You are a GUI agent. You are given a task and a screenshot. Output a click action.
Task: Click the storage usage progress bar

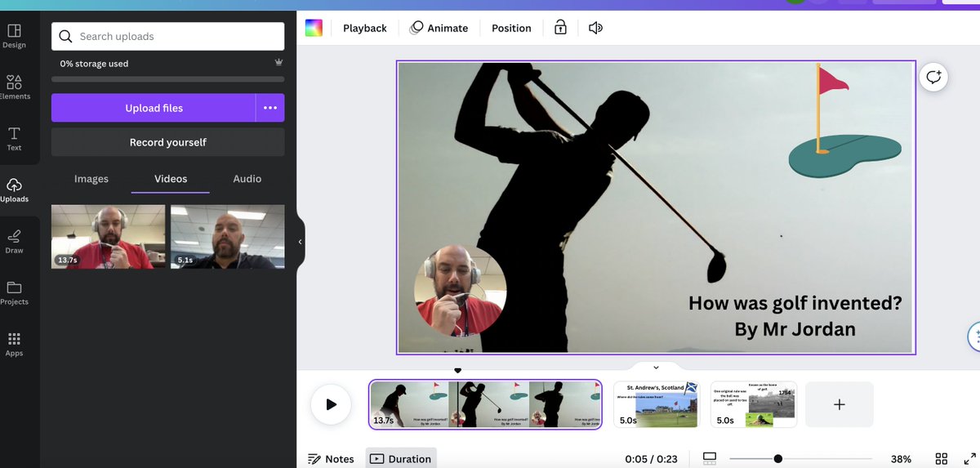pyautogui.click(x=168, y=79)
